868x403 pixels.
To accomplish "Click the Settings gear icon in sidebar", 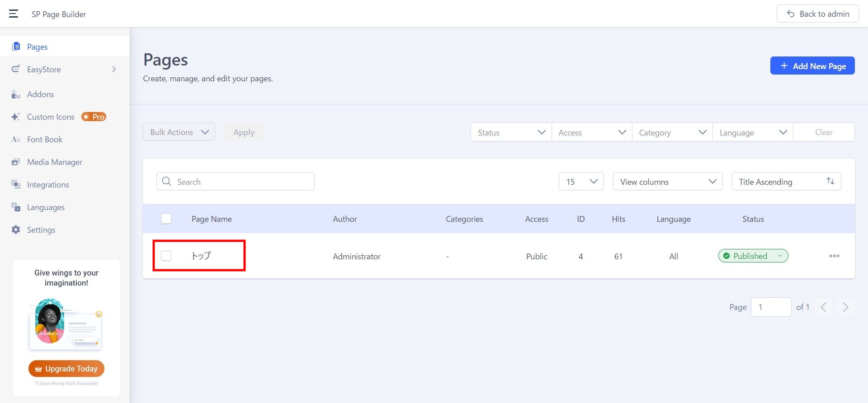I will point(16,230).
